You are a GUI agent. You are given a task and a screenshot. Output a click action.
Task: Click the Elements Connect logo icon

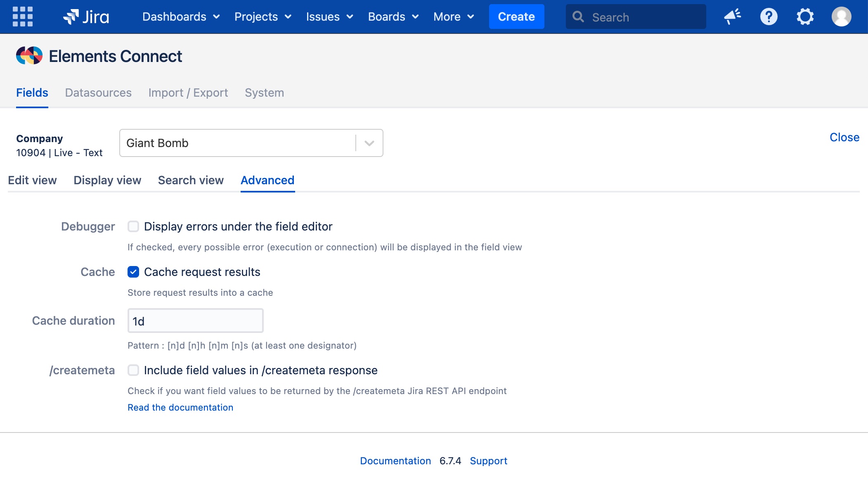click(29, 56)
